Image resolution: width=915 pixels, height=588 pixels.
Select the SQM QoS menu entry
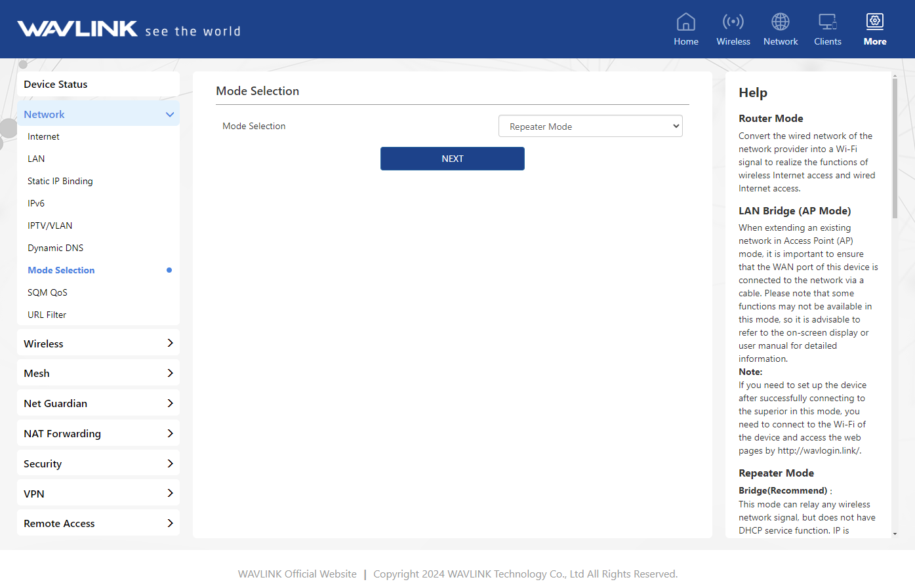[x=47, y=292]
